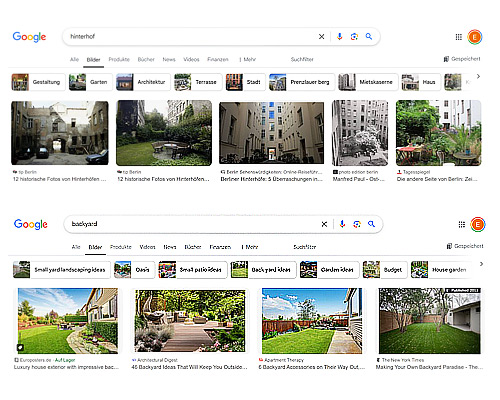Screen dimensions: 500x400
Task: Open Gespeichert in the backyard page
Action: coord(465,246)
